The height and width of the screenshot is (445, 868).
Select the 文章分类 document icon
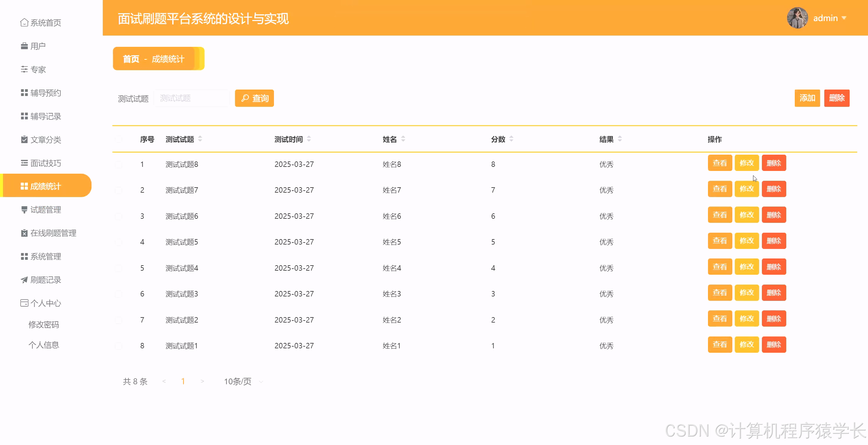click(x=24, y=139)
